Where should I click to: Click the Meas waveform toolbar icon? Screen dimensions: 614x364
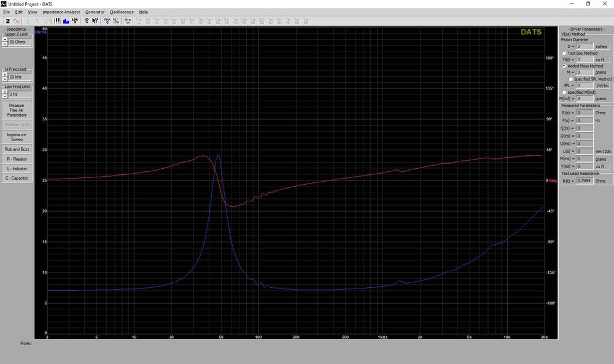tap(128, 21)
